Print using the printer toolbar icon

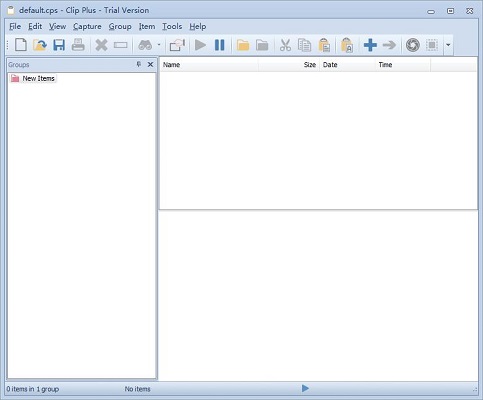tap(78, 45)
